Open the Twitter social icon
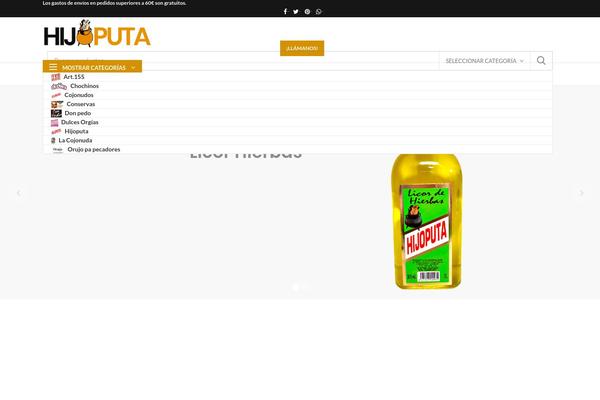 click(296, 11)
